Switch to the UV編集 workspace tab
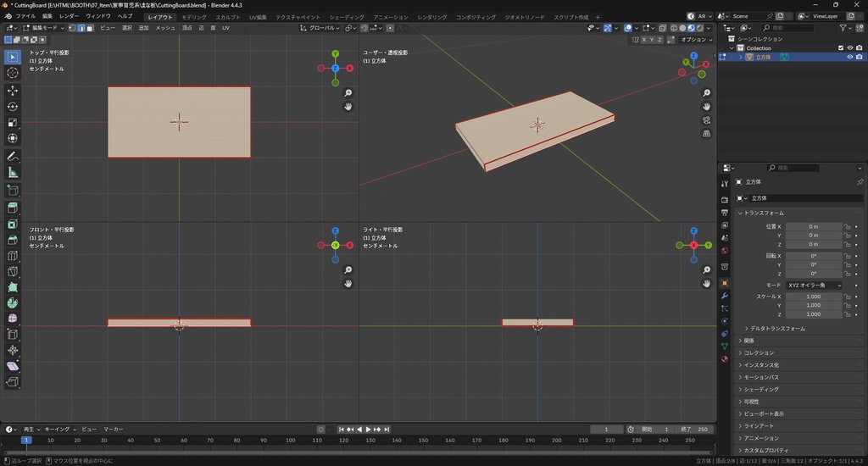This screenshot has width=868, height=466. coord(258,17)
